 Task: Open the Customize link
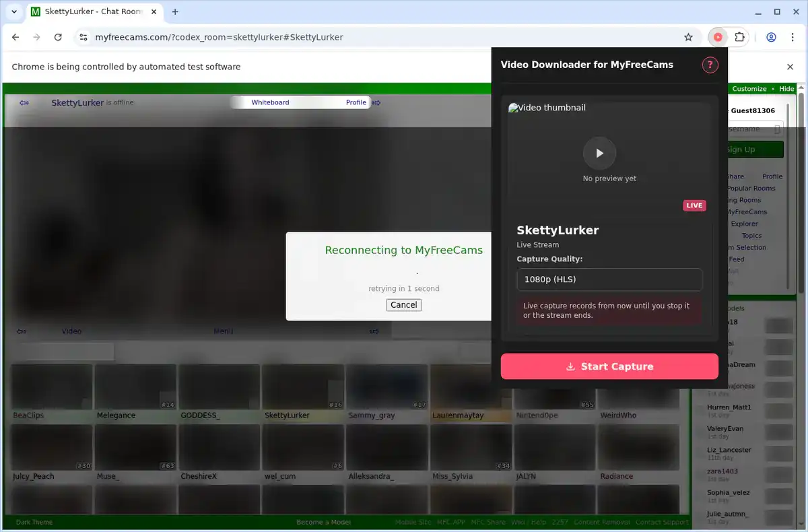(x=749, y=89)
